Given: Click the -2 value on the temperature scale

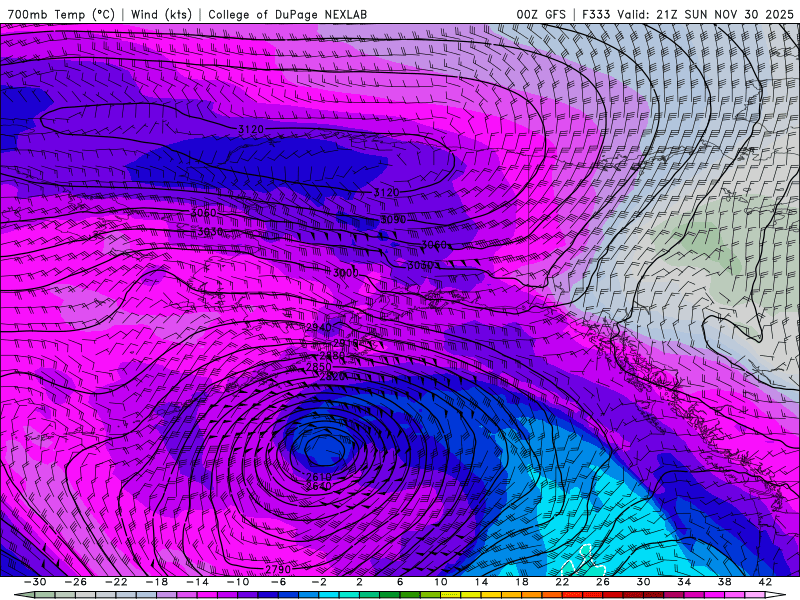Looking at the screenshot, I should pos(319,582).
